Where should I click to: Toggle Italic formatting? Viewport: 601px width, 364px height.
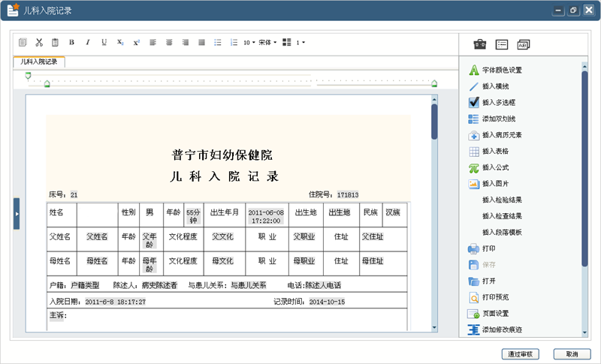pyautogui.click(x=88, y=43)
